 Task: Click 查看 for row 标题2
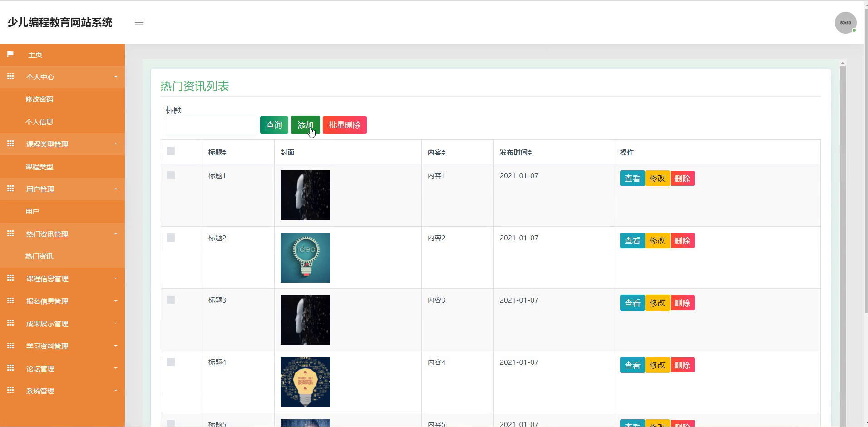[632, 241]
